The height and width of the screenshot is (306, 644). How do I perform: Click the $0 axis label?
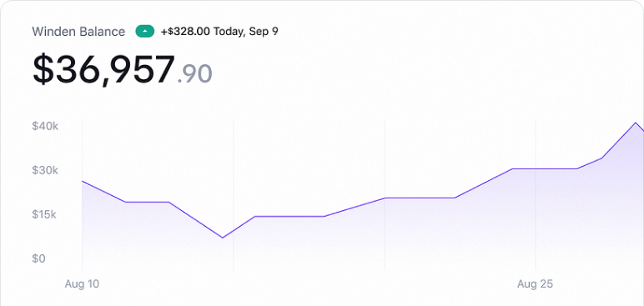pos(38,258)
